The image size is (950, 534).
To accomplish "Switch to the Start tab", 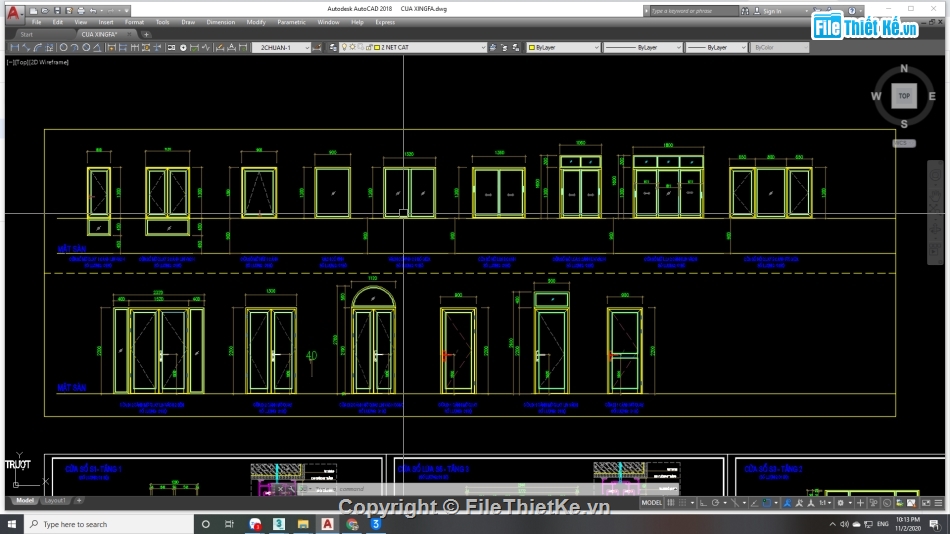I will [x=27, y=35].
